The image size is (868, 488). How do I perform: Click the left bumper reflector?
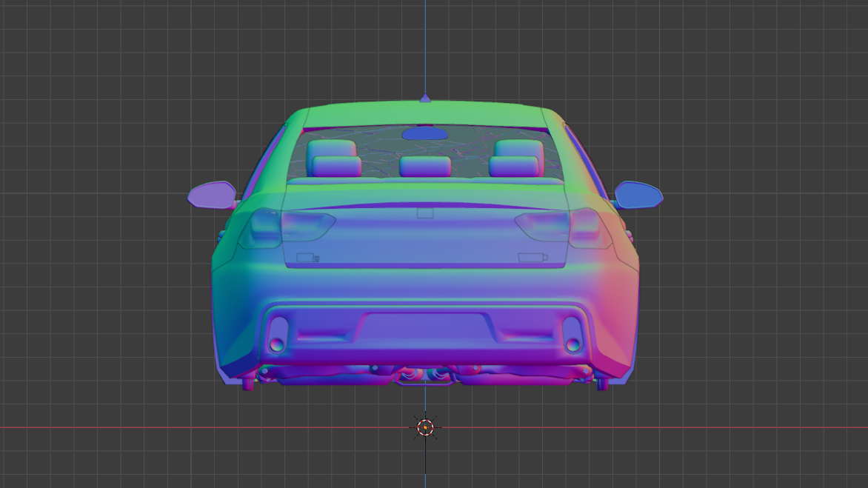coord(278,335)
